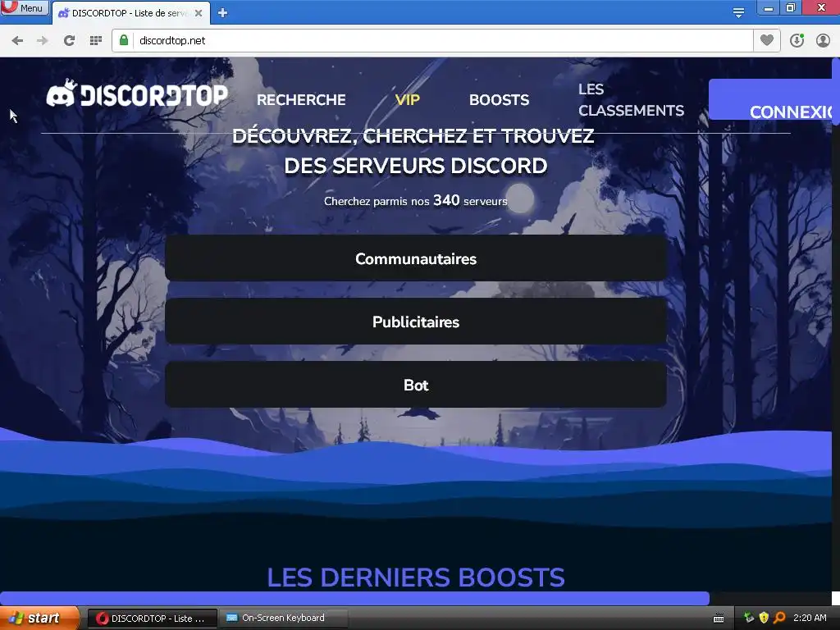
Task: Click the DISCORDTOP logo
Action: coord(137,94)
